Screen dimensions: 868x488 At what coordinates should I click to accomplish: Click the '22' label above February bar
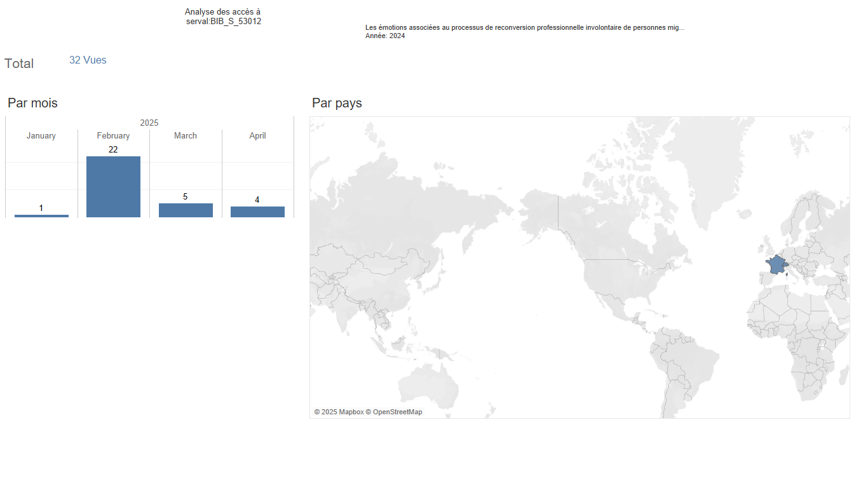pyautogui.click(x=113, y=150)
